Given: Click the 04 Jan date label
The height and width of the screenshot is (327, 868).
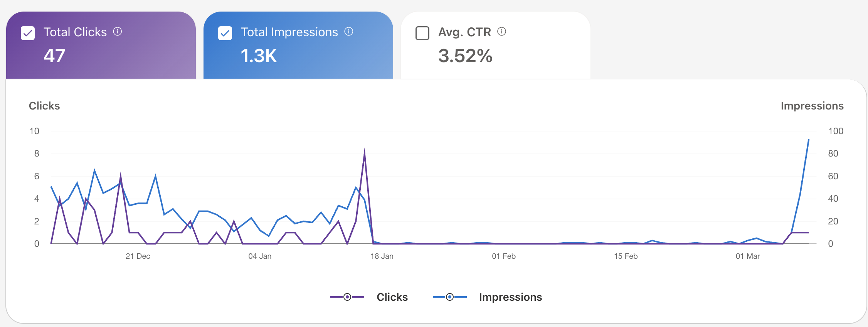Looking at the screenshot, I should [x=260, y=256].
